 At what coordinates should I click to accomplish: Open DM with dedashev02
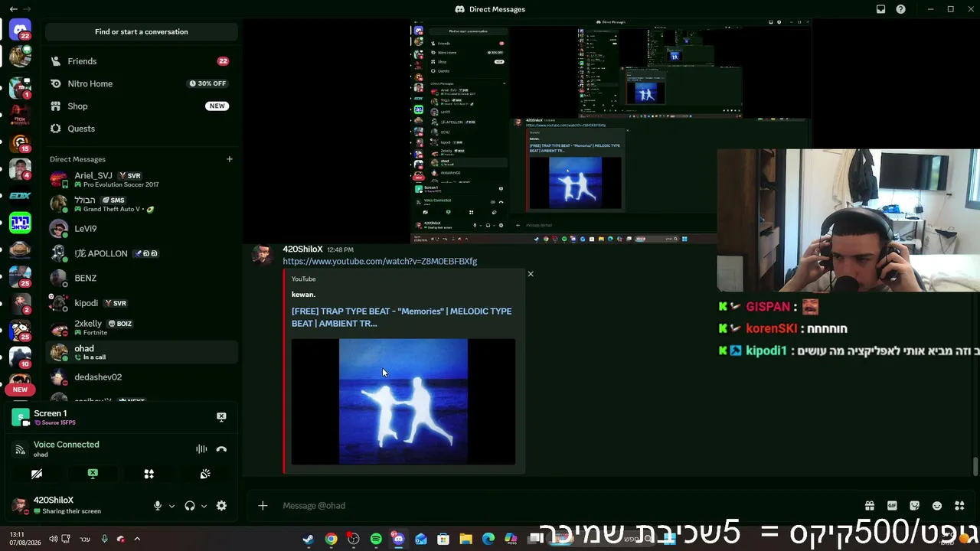[x=142, y=377]
